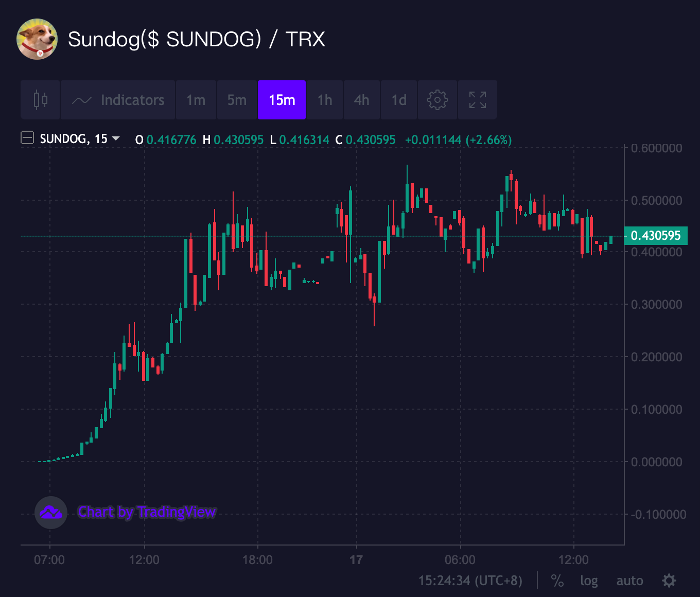The width and height of the screenshot is (700, 597).
Task: Click the 0.300000 price axis label
Action: [x=657, y=305]
